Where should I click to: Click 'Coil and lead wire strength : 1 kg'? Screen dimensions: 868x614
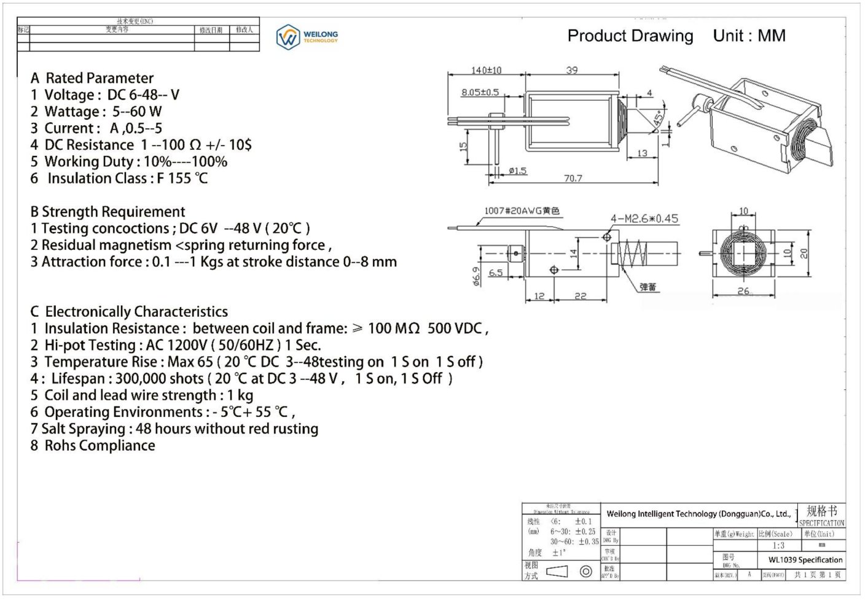point(142,395)
